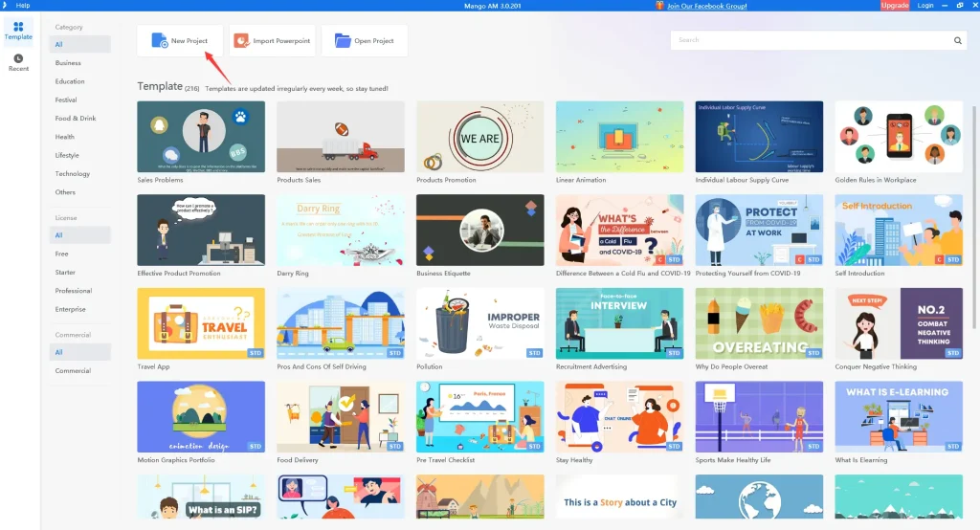Click the Import Powerpoint icon
980x530 pixels.
(x=242, y=41)
